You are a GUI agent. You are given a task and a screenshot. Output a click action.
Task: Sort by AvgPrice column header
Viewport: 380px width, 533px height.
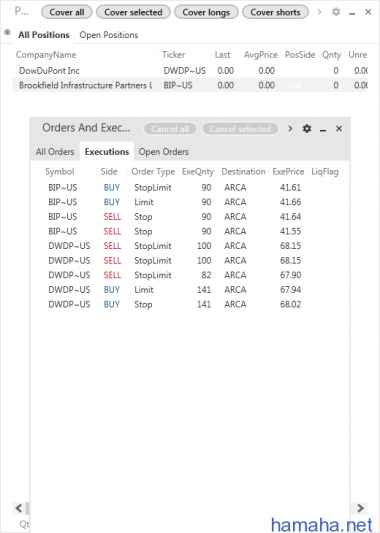pos(261,55)
